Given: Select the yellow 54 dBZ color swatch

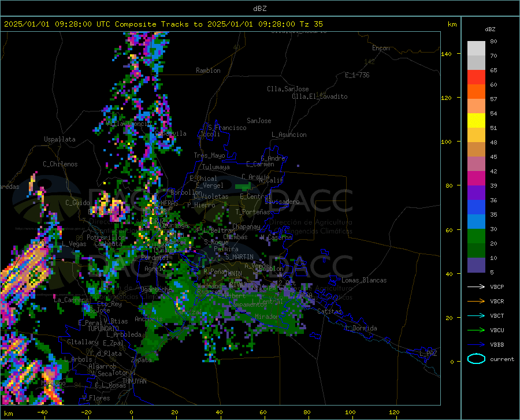Looking at the screenshot, I should coord(476,121).
